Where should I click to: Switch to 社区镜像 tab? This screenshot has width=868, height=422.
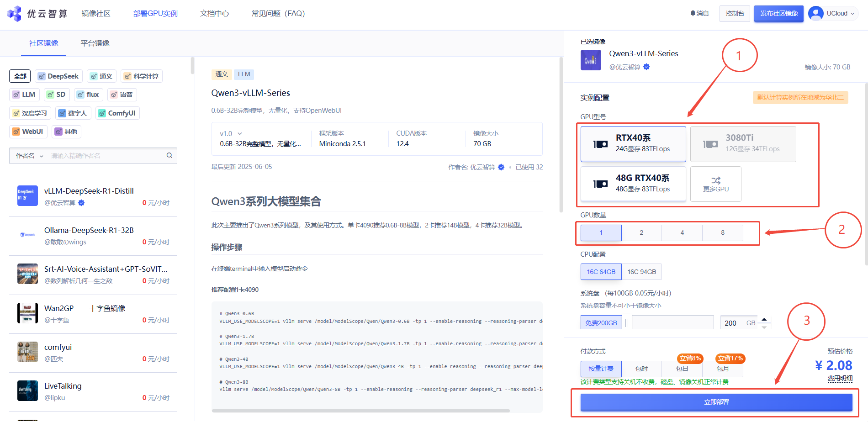click(44, 43)
